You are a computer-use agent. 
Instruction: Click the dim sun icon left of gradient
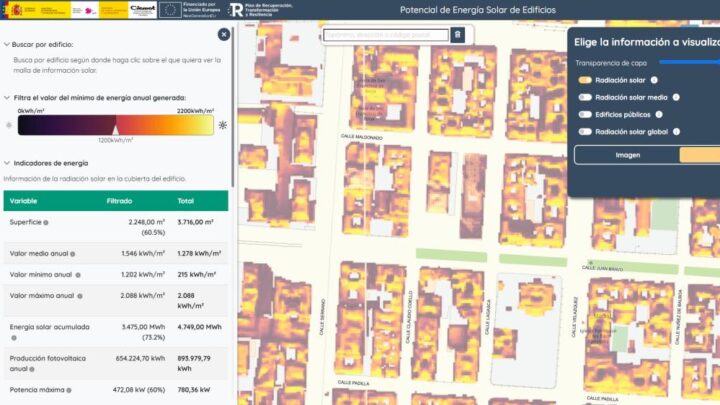pyautogui.click(x=9, y=125)
